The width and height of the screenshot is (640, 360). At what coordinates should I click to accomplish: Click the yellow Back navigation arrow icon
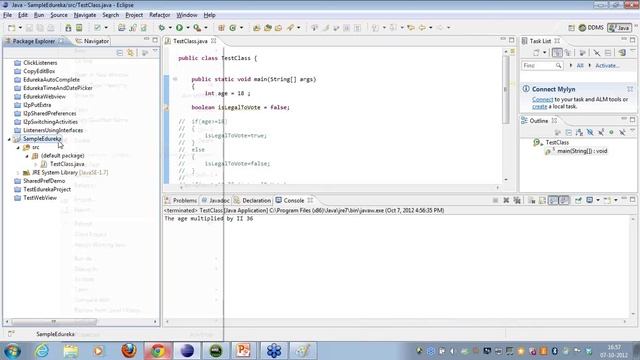(422, 28)
